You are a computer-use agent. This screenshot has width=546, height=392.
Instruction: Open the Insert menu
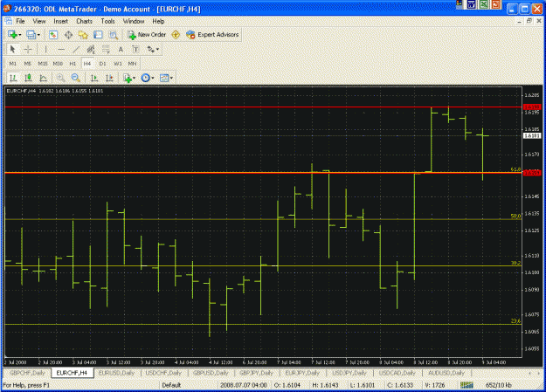(x=61, y=21)
